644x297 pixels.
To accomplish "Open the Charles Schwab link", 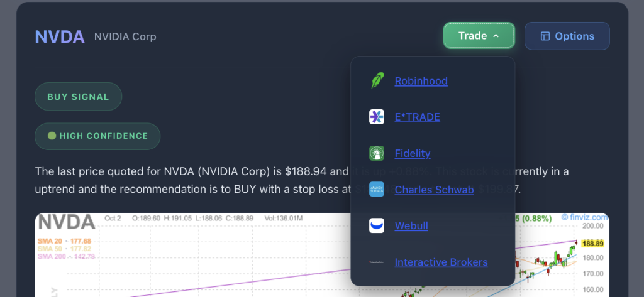I will (434, 190).
